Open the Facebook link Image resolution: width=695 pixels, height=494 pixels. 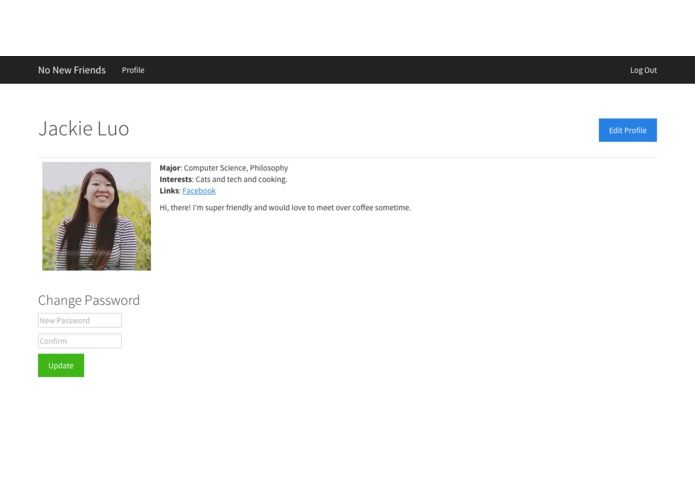tap(199, 191)
